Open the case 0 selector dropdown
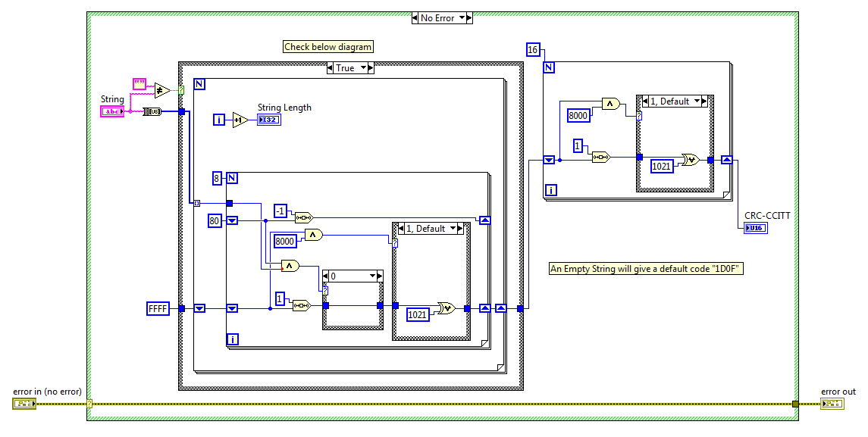 pos(372,276)
